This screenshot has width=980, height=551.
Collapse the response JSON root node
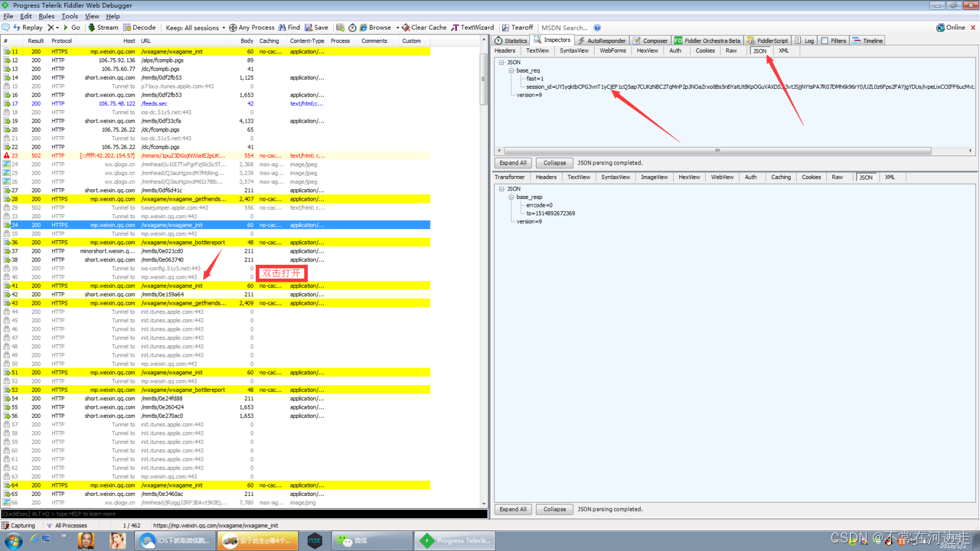coord(501,189)
